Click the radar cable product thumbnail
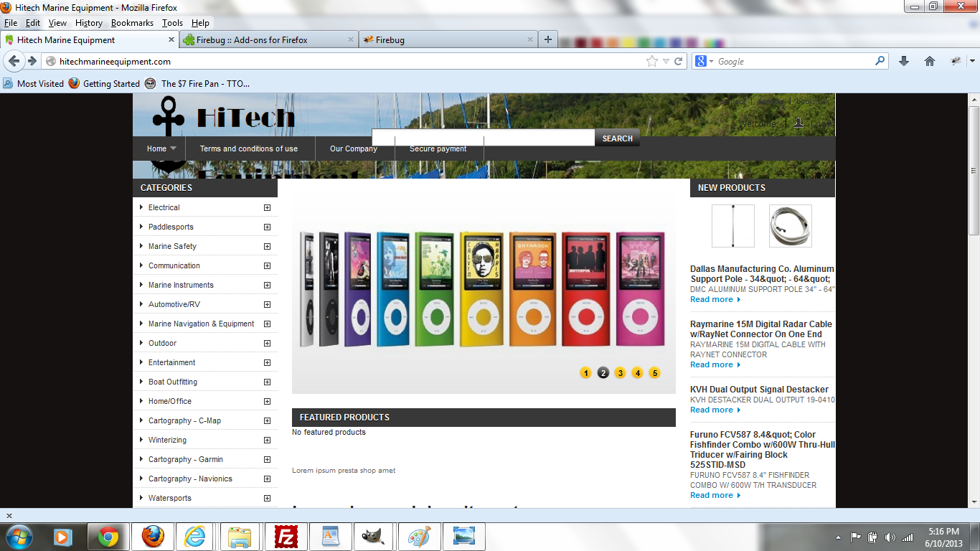This screenshot has width=980, height=551. (791, 226)
